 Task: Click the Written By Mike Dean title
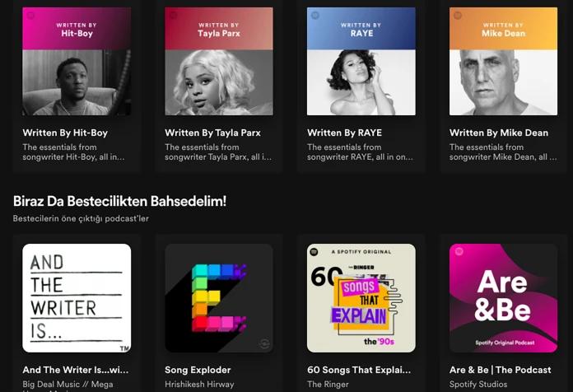pos(499,133)
